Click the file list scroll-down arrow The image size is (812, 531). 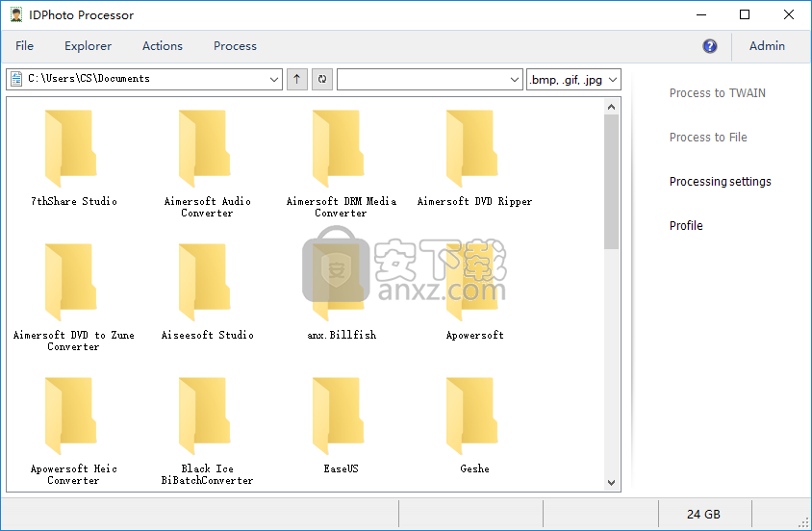[611, 482]
